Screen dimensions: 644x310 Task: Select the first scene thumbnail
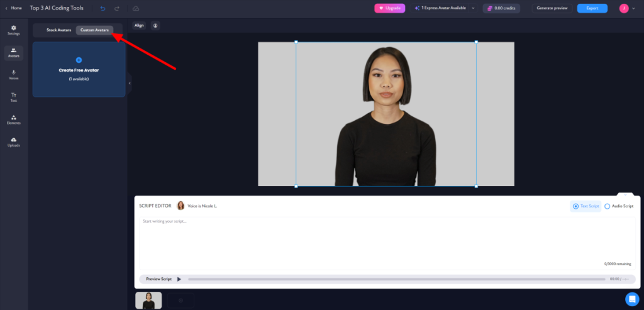pyautogui.click(x=148, y=301)
